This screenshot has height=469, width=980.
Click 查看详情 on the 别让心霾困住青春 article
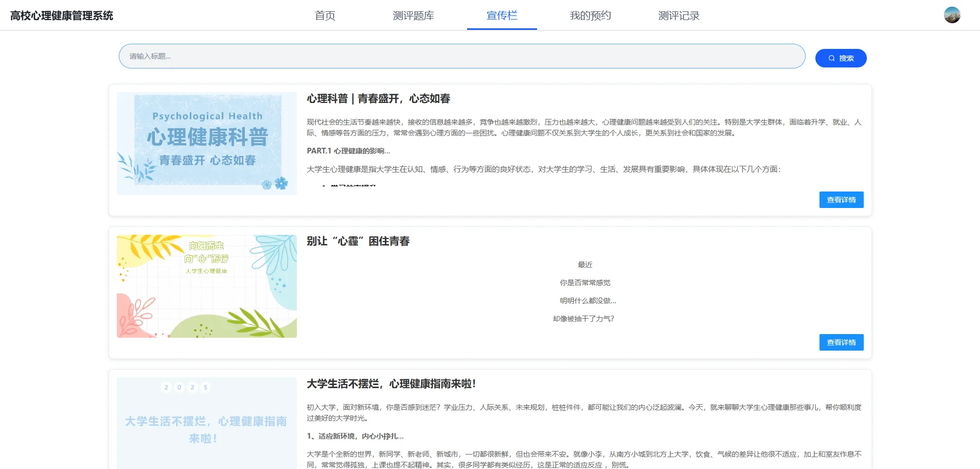[841, 342]
